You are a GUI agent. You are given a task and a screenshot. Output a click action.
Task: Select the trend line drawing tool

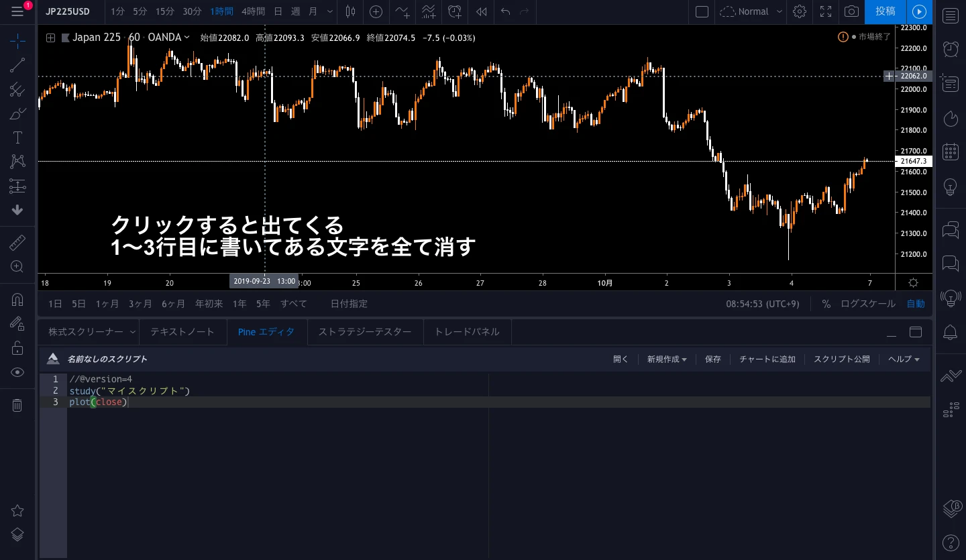pyautogui.click(x=17, y=65)
